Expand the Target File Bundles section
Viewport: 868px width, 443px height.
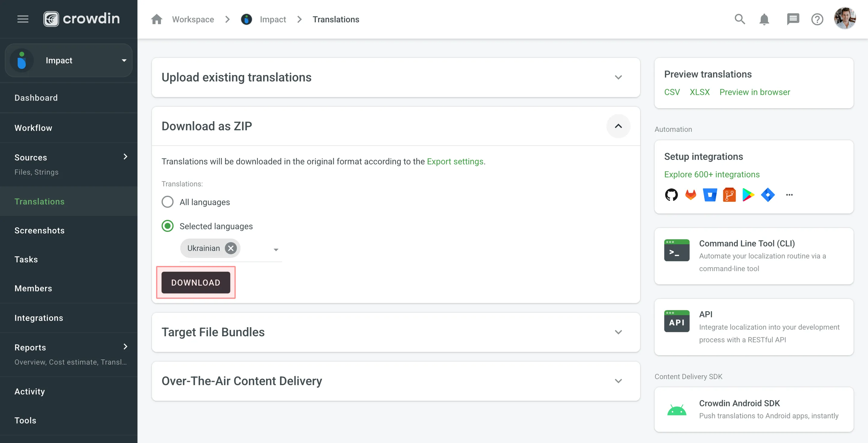[x=618, y=332]
